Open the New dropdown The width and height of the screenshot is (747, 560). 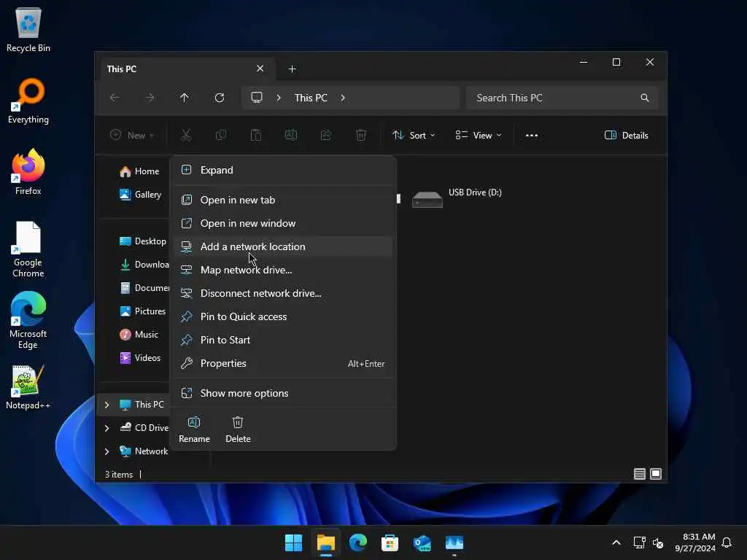coord(132,135)
